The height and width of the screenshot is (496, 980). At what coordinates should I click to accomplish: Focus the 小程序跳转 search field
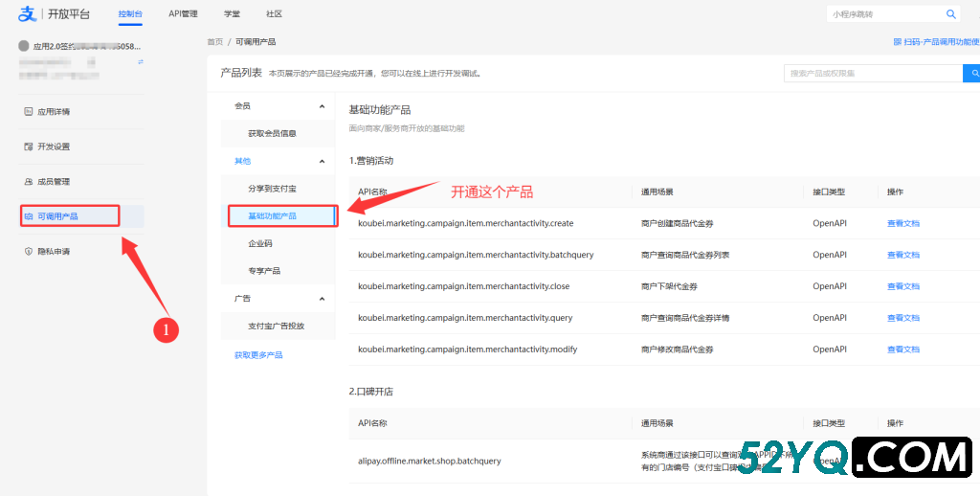pos(885,13)
